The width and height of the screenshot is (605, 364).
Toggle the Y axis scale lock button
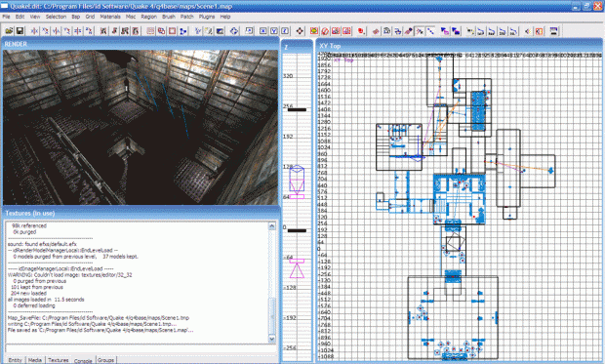coord(274,31)
